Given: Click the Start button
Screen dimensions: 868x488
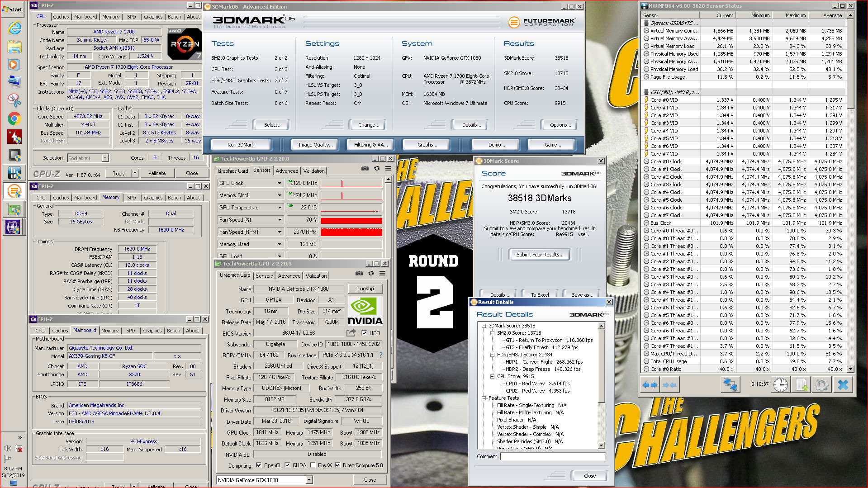Looking at the screenshot, I should [x=13, y=9].
